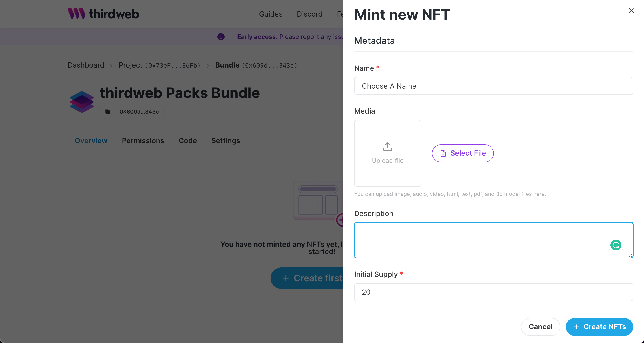The height and width of the screenshot is (343, 644).
Task: Close the Mint new NFT panel
Action: pyautogui.click(x=631, y=10)
